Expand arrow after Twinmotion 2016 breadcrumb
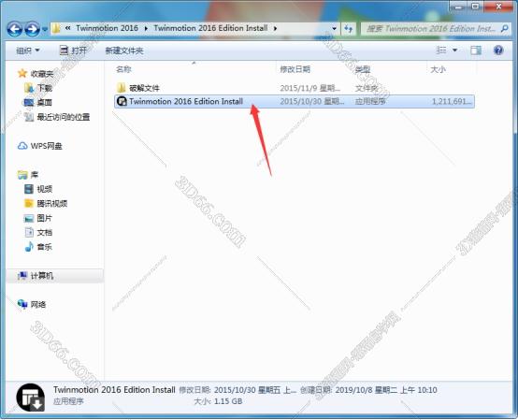 pos(146,28)
